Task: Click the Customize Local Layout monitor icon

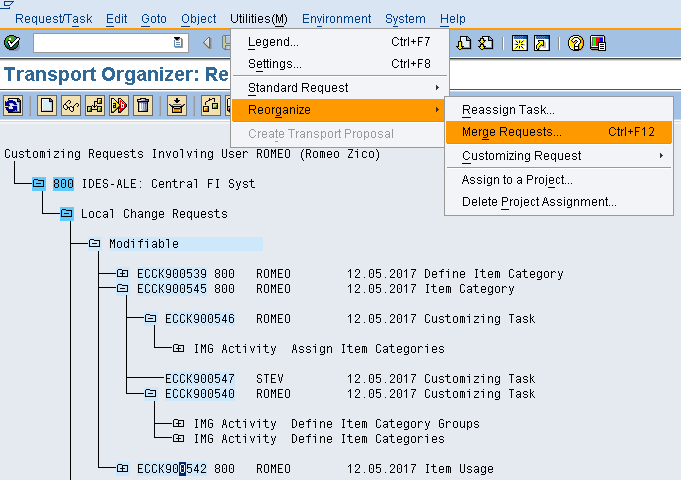Action: click(x=598, y=43)
